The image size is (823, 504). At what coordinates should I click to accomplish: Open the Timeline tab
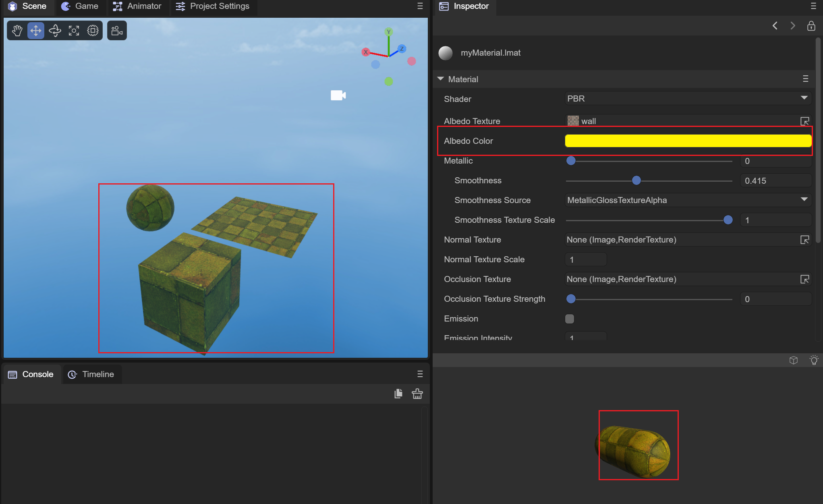coord(91,374)
